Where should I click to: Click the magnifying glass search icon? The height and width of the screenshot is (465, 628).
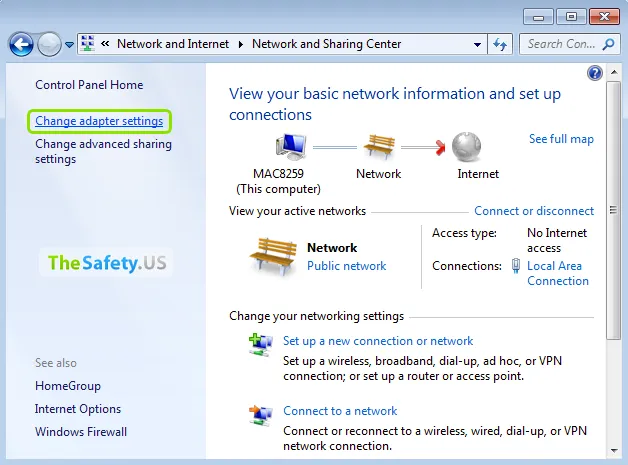pos(608,44)
